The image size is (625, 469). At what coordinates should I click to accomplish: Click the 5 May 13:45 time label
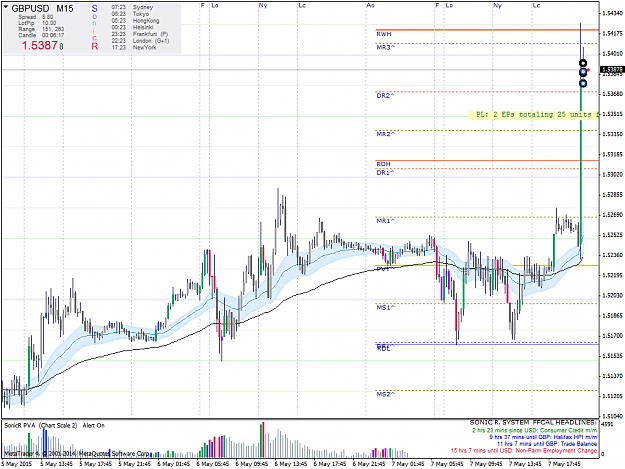tap(56, 464)
